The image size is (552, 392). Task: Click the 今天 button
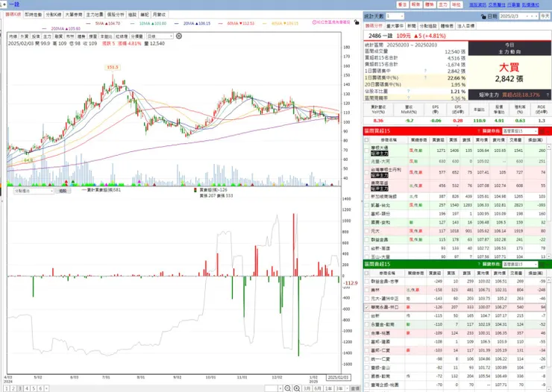coord(545,16)
